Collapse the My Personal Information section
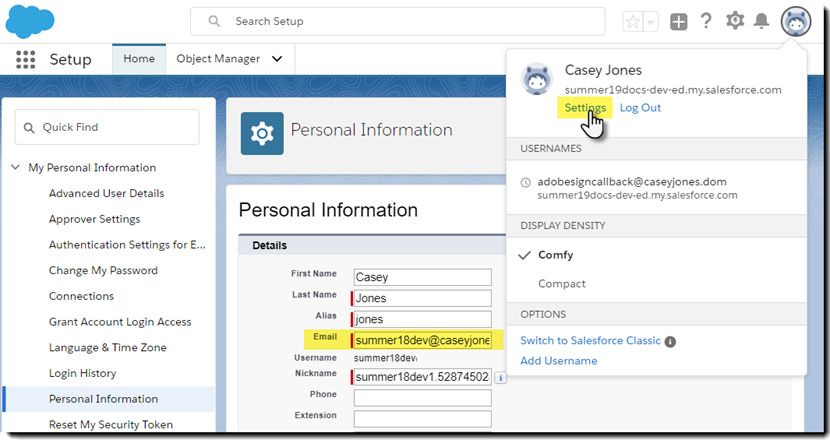 click(15, 167)
